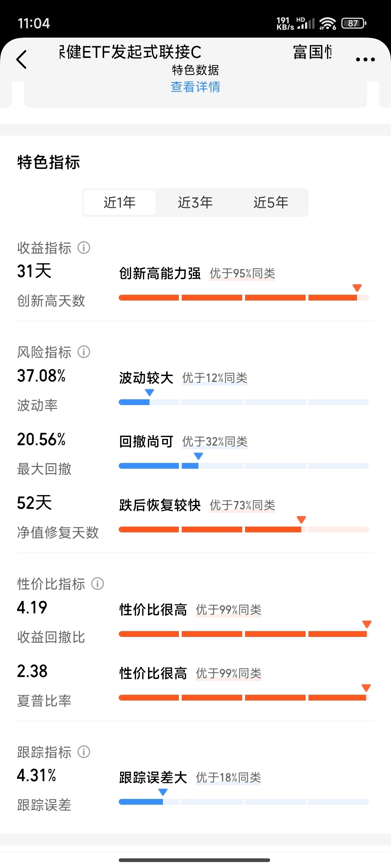Viewport: 391px width, 868px height.
Task: Tap the 优于99%同类 label for 夏普比率
Action: (228, 673)
